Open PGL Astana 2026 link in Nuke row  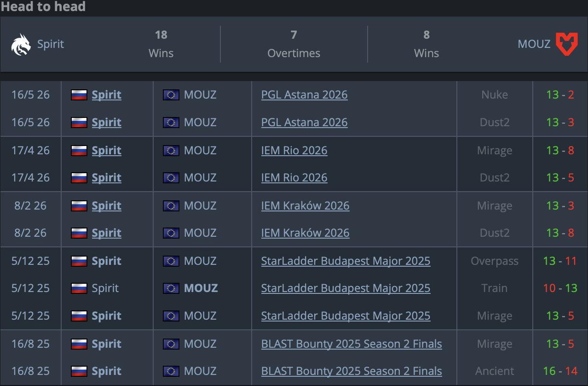(304, 95)
